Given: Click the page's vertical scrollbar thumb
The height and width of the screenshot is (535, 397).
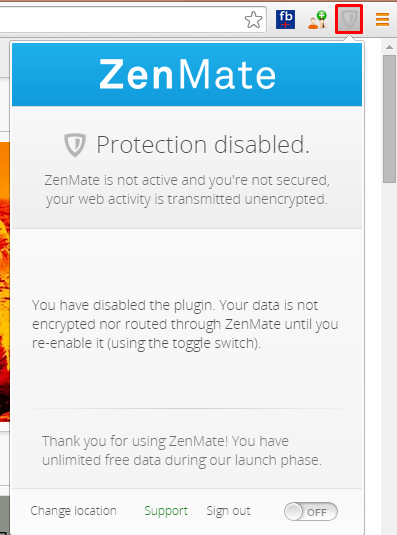Looking at the screenshot, I should pyautogui.click(x=389, y=119).
